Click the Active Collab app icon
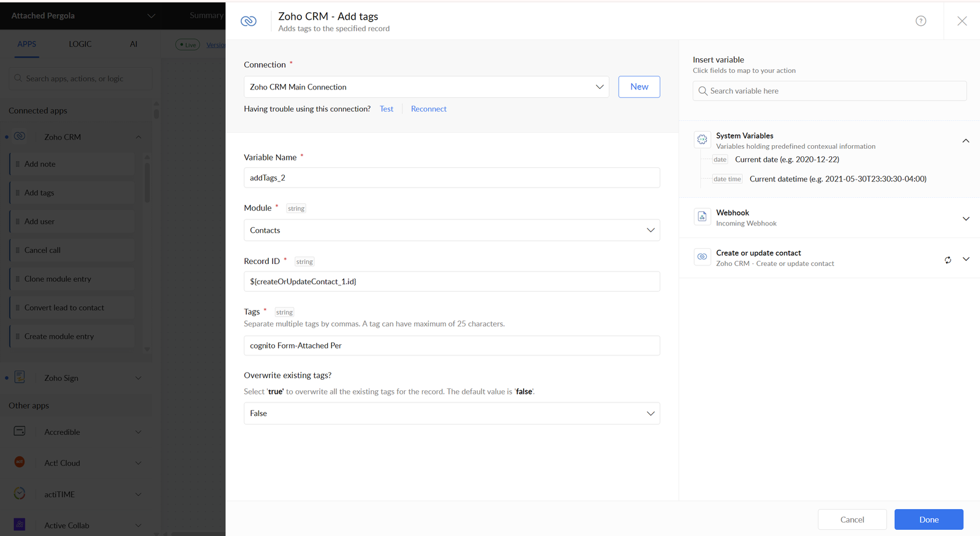The image size is (980, 536). pos(20,524)
